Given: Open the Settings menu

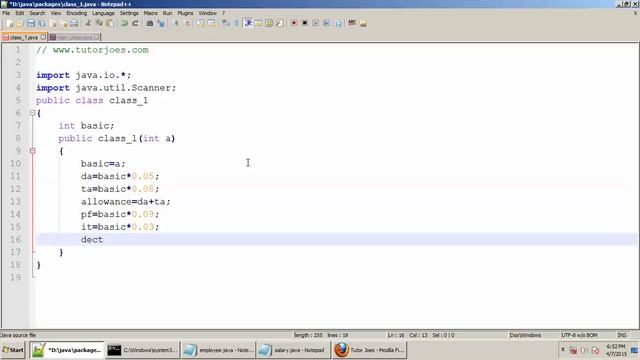Looking at the screenshot, I should click(x=129, y=13).
